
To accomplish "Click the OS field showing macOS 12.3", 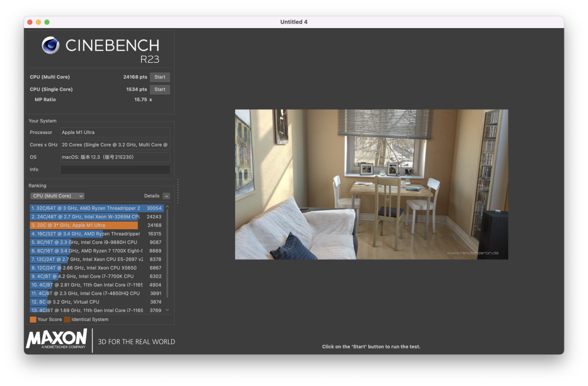I will (x=115, y=157).
